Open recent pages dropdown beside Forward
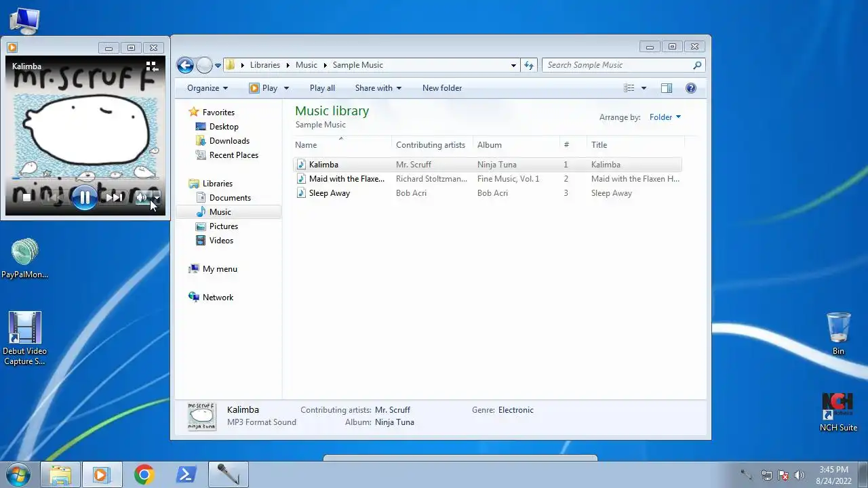The height and width of the screenshot is (488, 868). click(218, 66)
